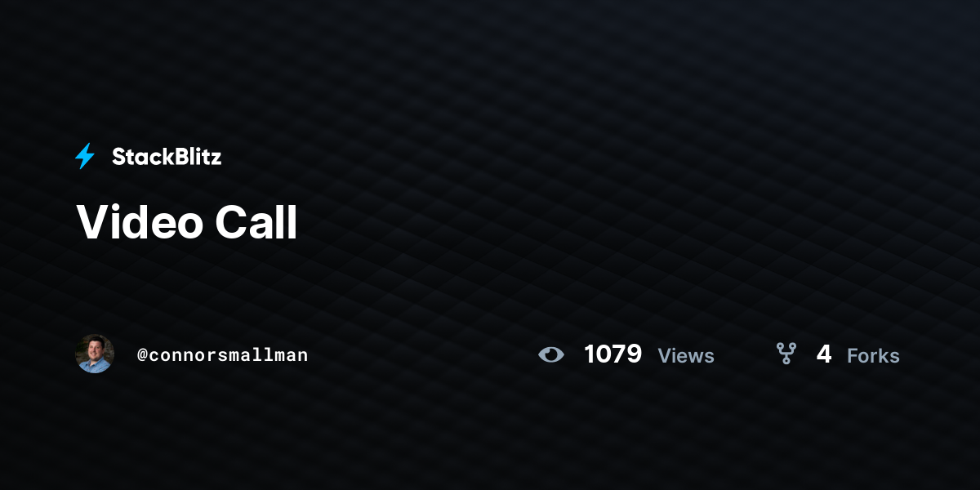This screenshot has width=980, height=490.
Task: Select the large Video Call heading
Action: [x=187, y=222]
